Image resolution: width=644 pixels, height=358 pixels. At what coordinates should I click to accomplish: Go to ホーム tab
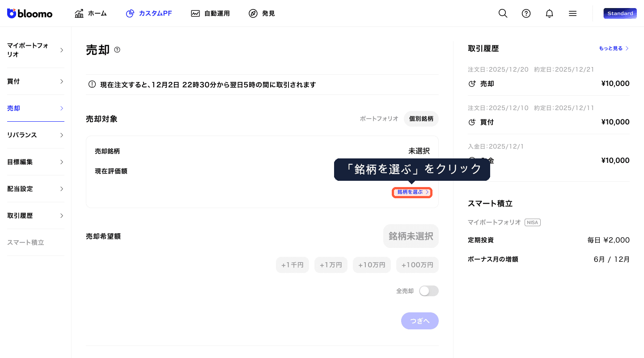coord(91,13)
